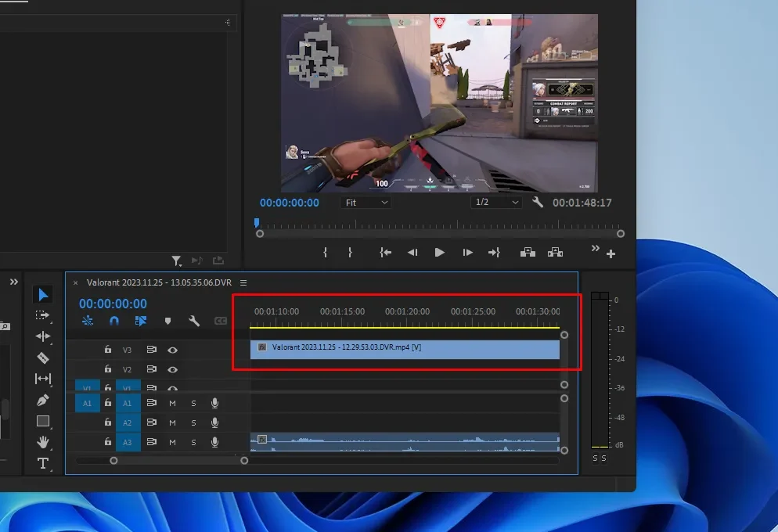The height and width of the screenshot is (532, 778).
Task: Select the Selection tool arrow
Action: 43,294
